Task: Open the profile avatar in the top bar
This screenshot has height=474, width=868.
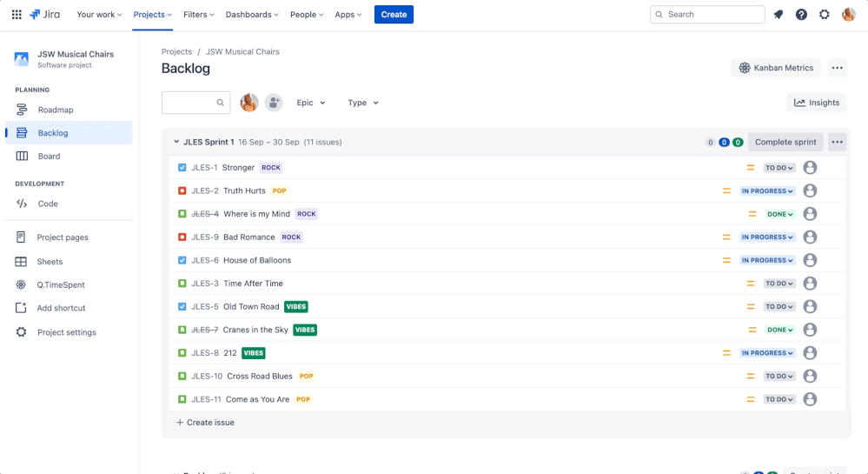Action: click(848, 15)
